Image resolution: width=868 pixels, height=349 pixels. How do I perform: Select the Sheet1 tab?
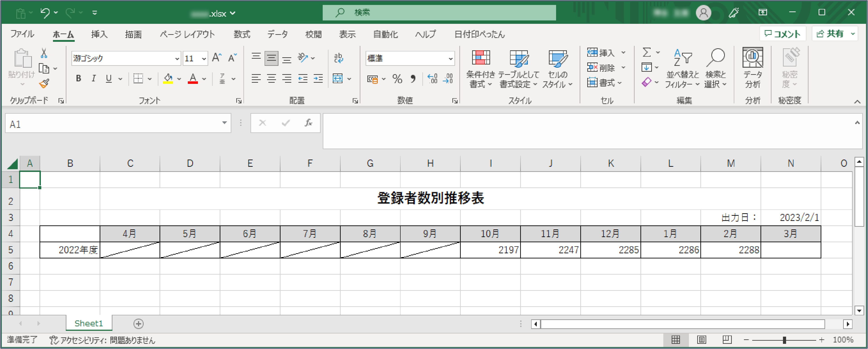pyautogui.click(x=89, y=324)
